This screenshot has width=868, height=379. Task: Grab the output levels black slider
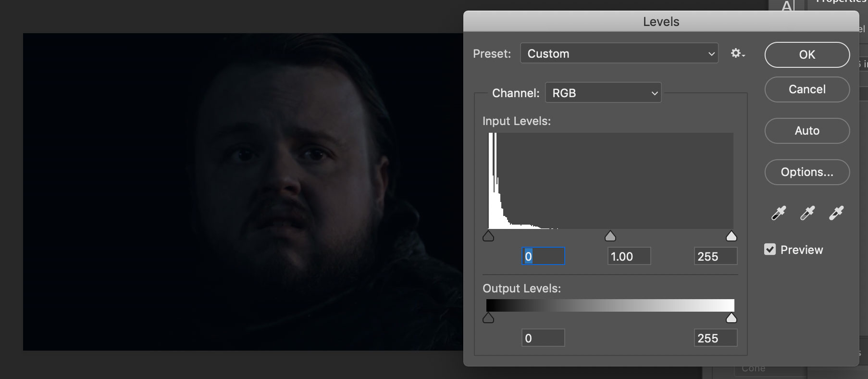488,317
